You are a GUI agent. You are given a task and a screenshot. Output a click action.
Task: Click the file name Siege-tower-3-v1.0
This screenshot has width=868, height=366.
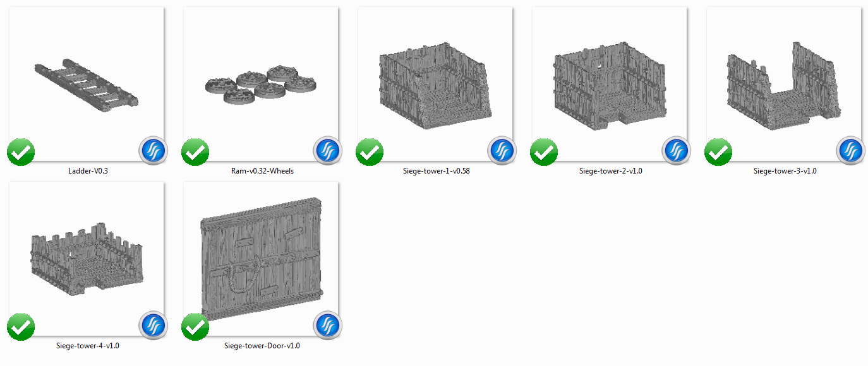click(785, 171)
